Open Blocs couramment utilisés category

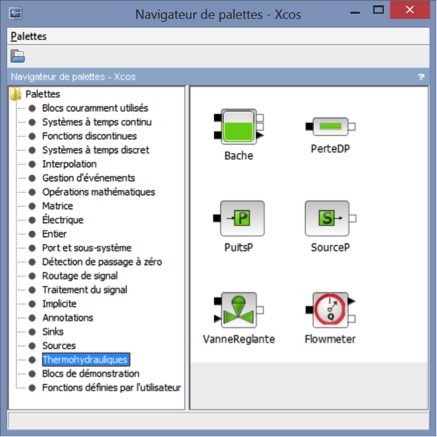95,108
